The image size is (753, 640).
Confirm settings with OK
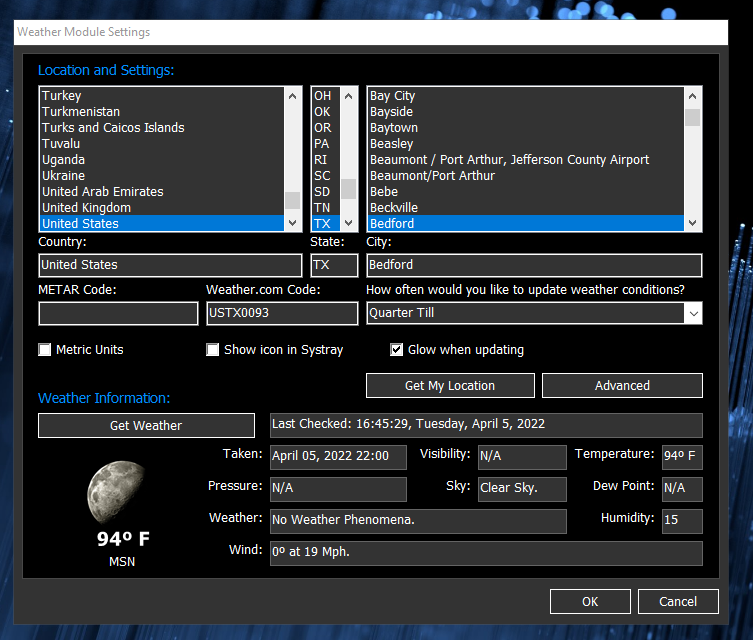590,601
